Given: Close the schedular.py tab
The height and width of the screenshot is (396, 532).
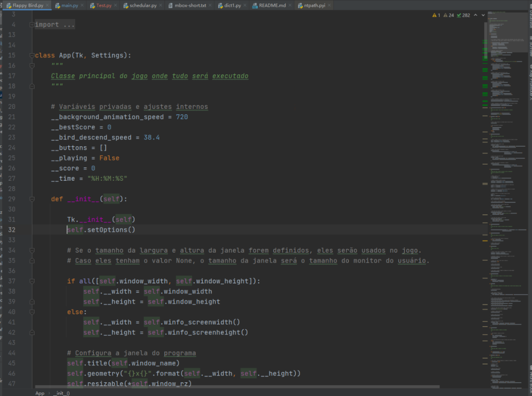Looking at the screenshot, I should coord(161,5).
